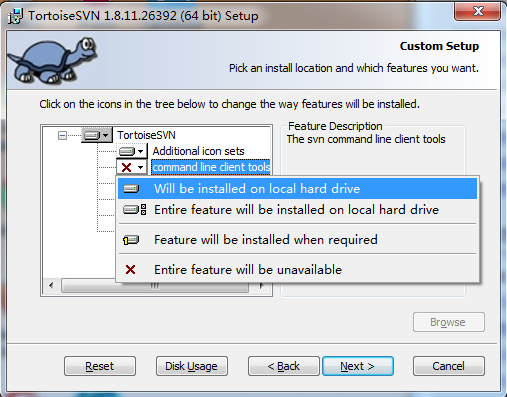
Task: Collapse the TortoiseSVN tree node
Action: [62, 135]
